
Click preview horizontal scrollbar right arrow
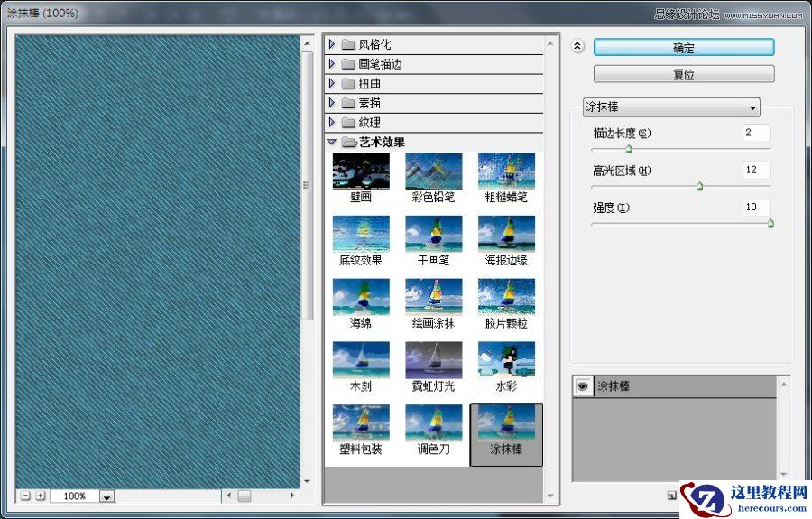tap(292, 496)
